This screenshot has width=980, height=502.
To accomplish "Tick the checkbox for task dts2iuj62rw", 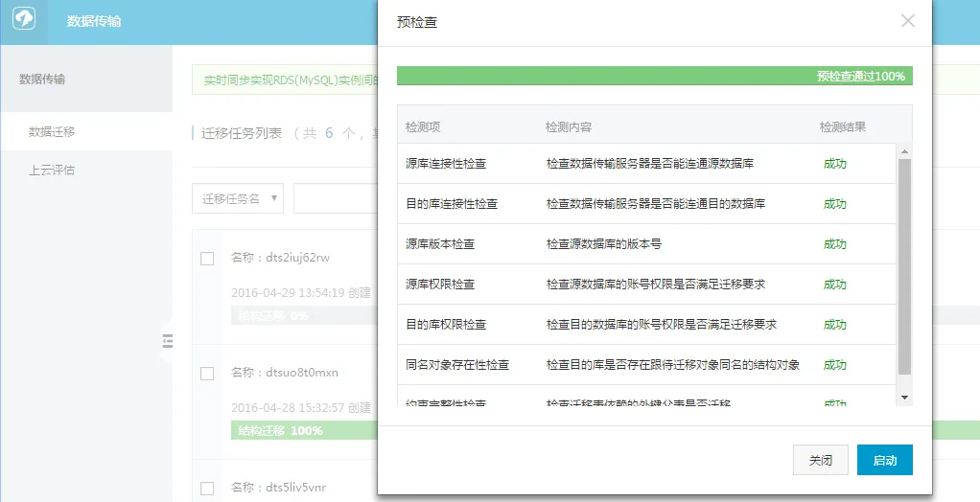I will [x=207, y=259].
